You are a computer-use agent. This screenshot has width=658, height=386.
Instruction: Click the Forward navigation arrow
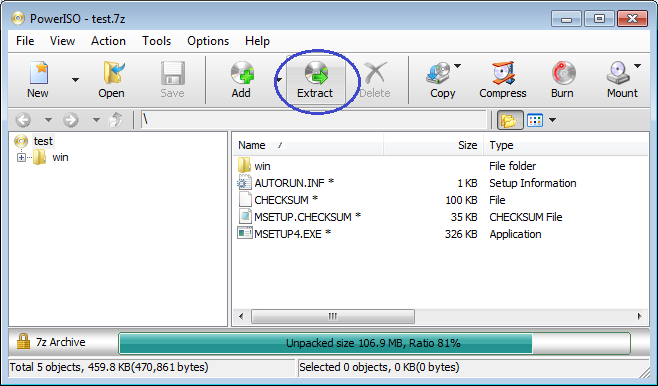tap(71, 120)
